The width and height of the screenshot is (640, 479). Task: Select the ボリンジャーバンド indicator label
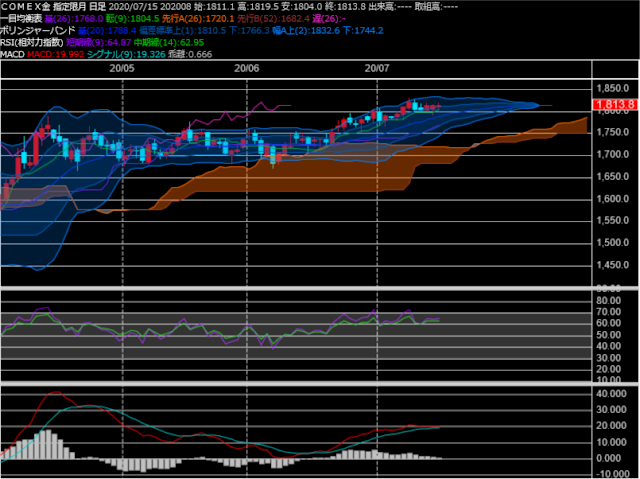click(x=38, y=30)
